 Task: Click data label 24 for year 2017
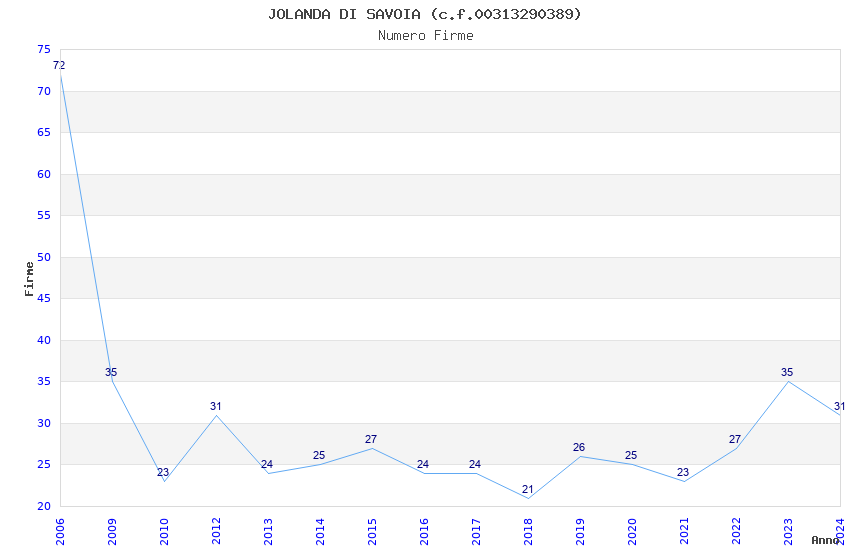[x=475, y=464]
